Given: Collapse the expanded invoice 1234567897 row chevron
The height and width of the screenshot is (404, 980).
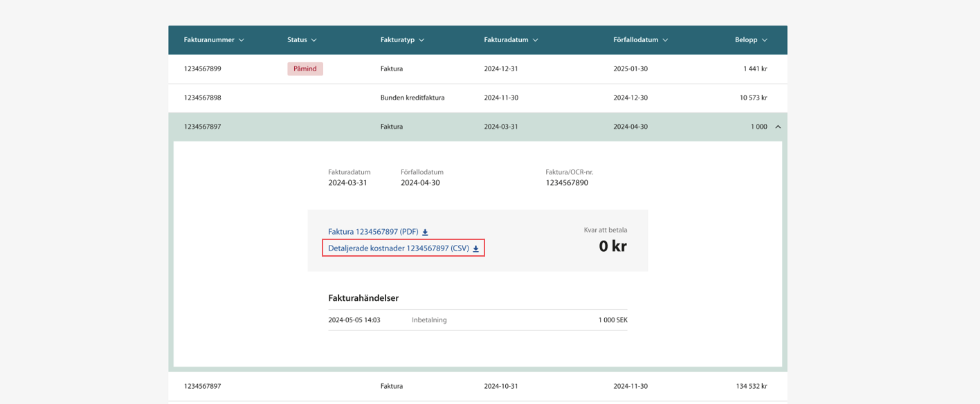Looking at the screenshot, I should click(778, 127).
